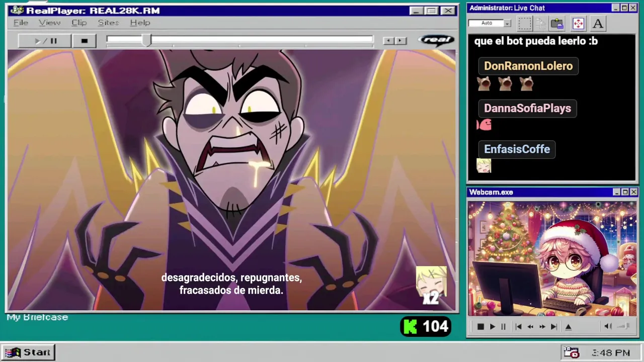Click the red fish emote under DannaSofiaPlays
This screenshot has height=362, width=644.
484,125
